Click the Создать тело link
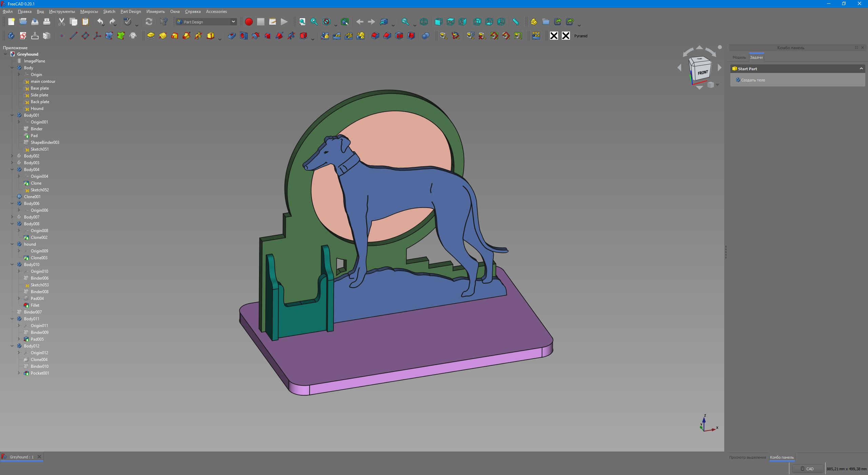The width and height of the screenshot is (868, 475). (753, 80)
